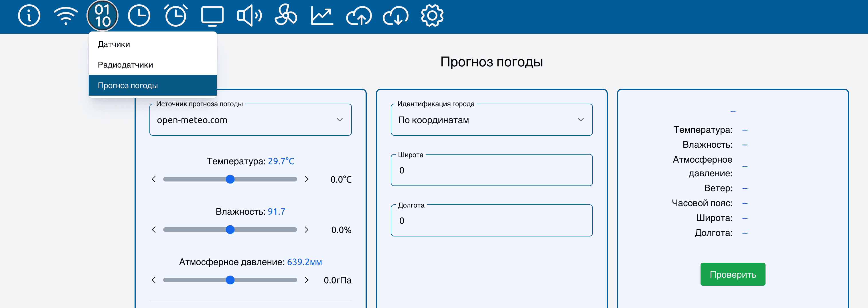Image resolution: width=868 pixels, height=308 pixels.
Task: Click the cloud upload icon
Action: 358,15
